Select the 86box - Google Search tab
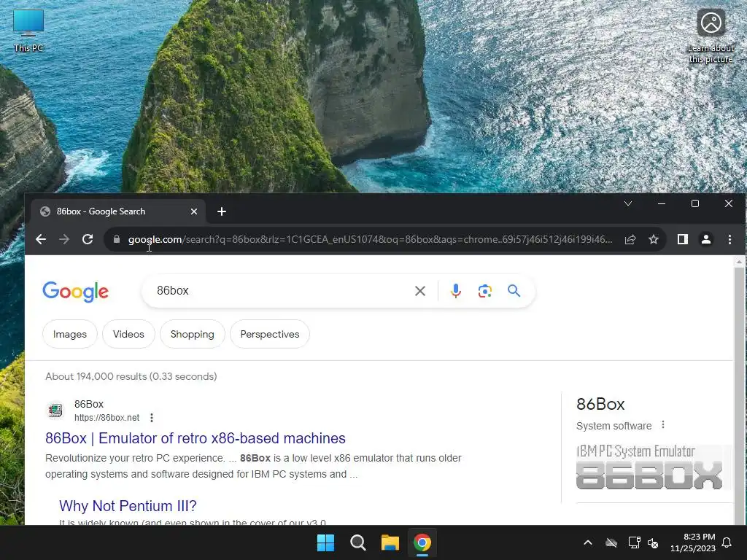The height and width of the screenshot is (560, 747). (117, 211)
